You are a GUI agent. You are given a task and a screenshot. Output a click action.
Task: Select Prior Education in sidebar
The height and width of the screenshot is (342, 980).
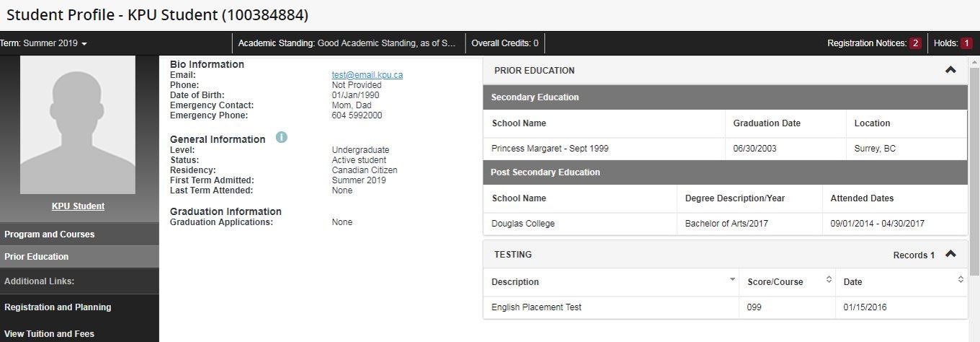click(x=37, y=257)
